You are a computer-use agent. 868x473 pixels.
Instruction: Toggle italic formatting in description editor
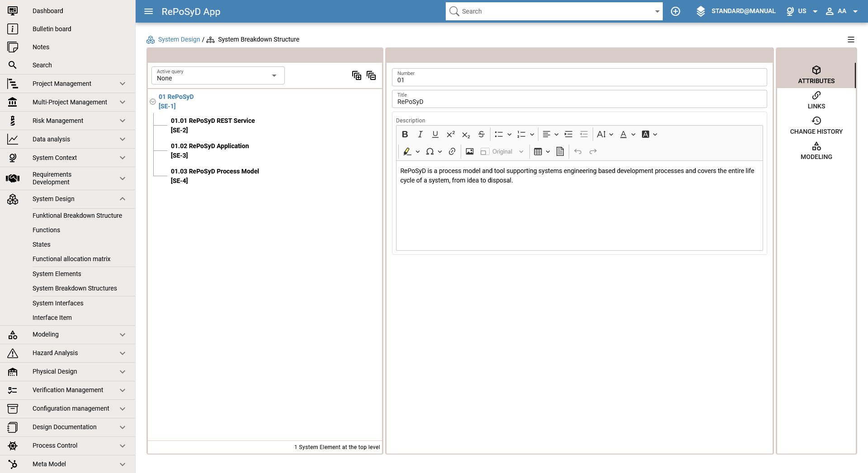pos(420,134)
